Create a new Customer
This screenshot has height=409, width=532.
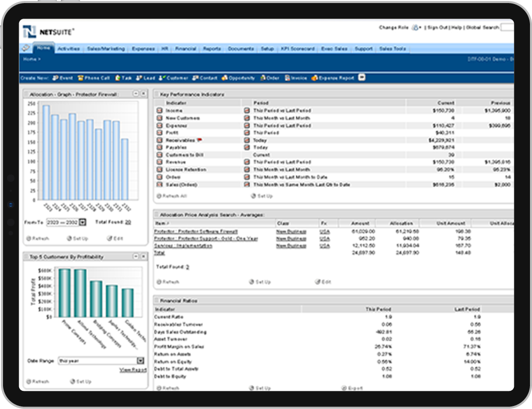pyautogui.click(x=173, y=78)
